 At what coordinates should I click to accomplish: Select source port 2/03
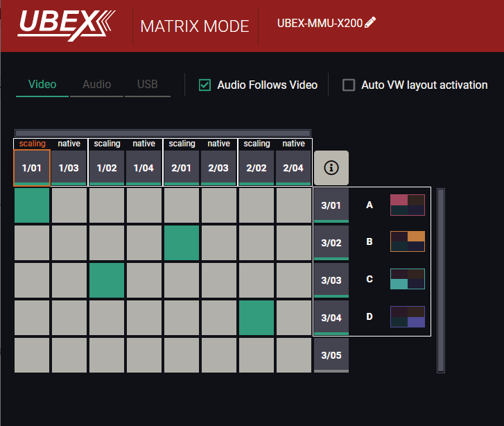tap(218, 168)
